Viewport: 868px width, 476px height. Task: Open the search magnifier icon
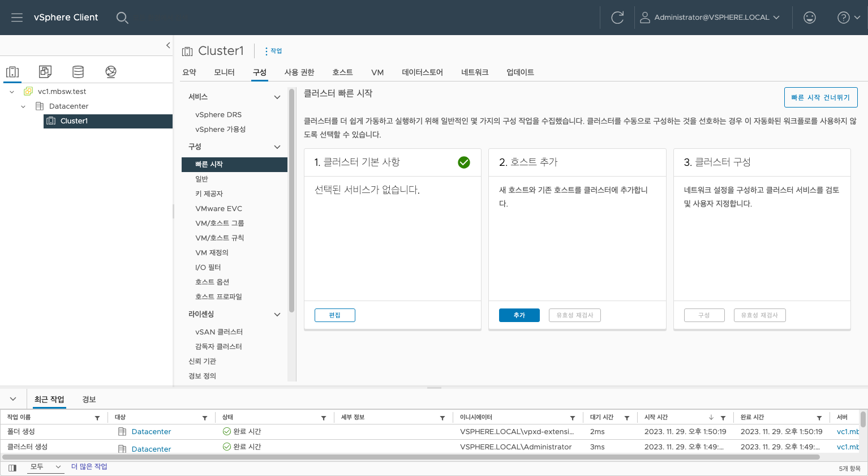[122, 18]
